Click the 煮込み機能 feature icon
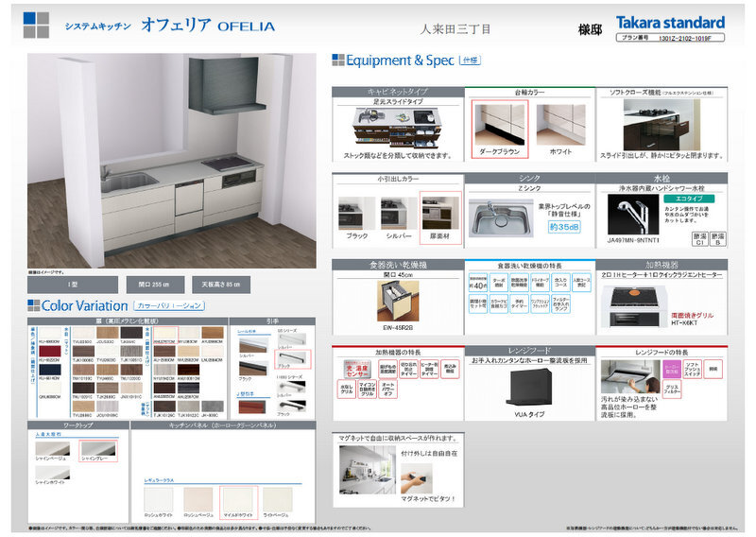The image size is (756, 537). pyautogui.click(x=450, y=369)
